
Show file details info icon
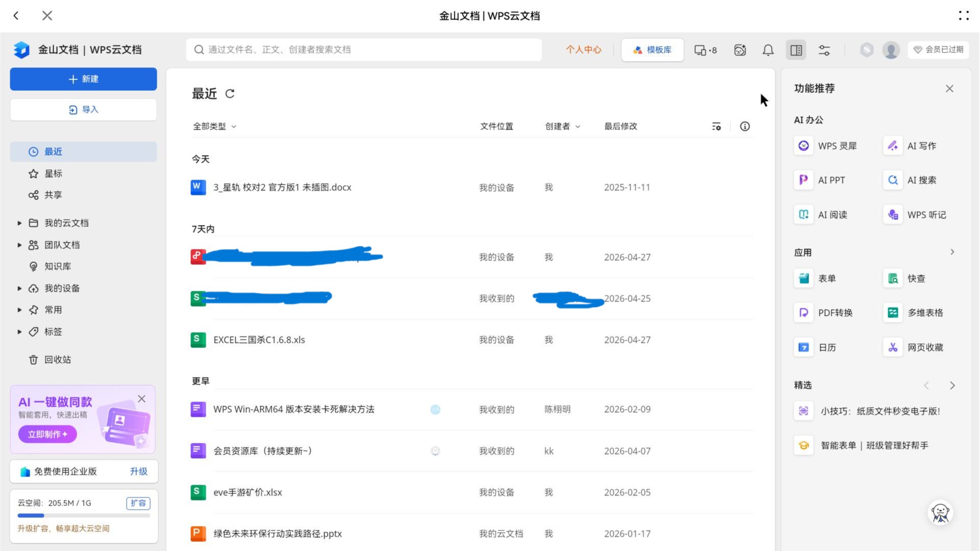pos(745,127)
